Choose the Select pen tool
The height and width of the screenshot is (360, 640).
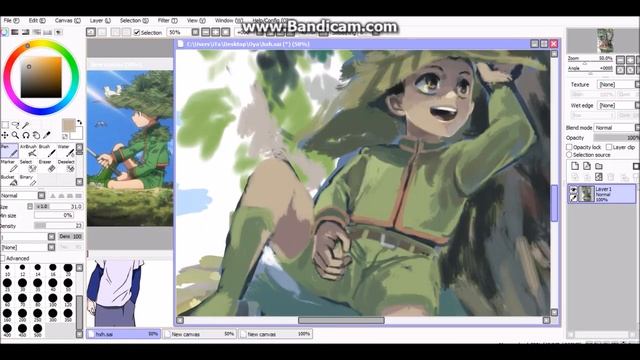click(x=29, y=166)
